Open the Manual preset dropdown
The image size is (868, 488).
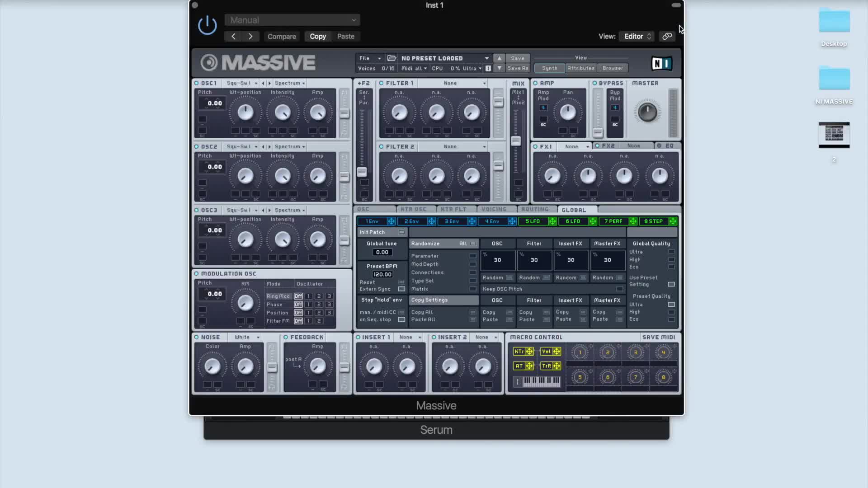point(292,20)
